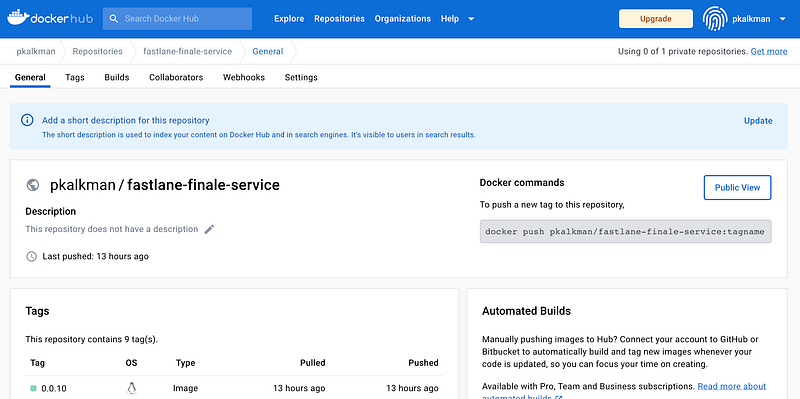Open Organizations in the top navigation
This screenshot has height=399, width=800.
[403, 19]
